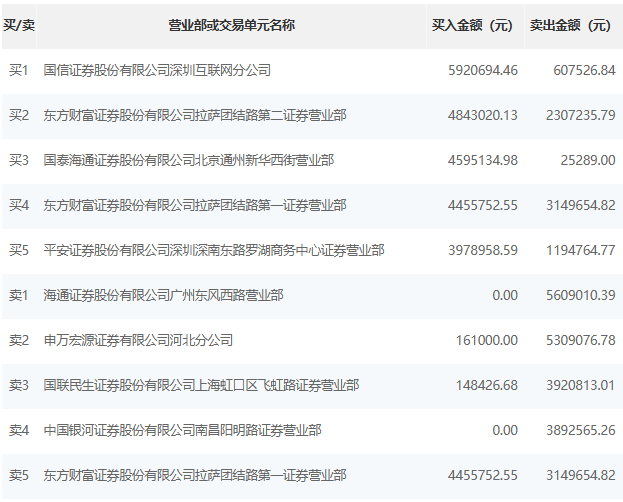Open 拉萨团结路第一证券营业部 in the 卖5 row
Image resolution: width=623 pixels, height=502 pixels.
[x=195, y=475]
